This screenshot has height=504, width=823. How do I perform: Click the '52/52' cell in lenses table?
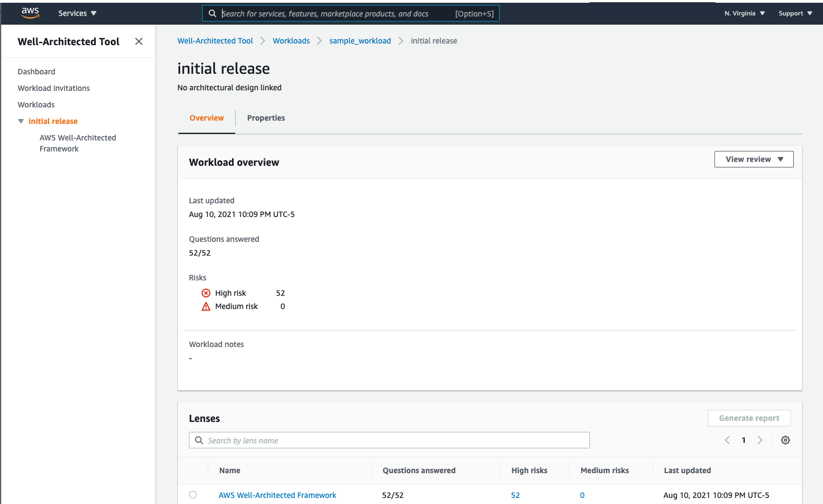click(x=393, y=495)
